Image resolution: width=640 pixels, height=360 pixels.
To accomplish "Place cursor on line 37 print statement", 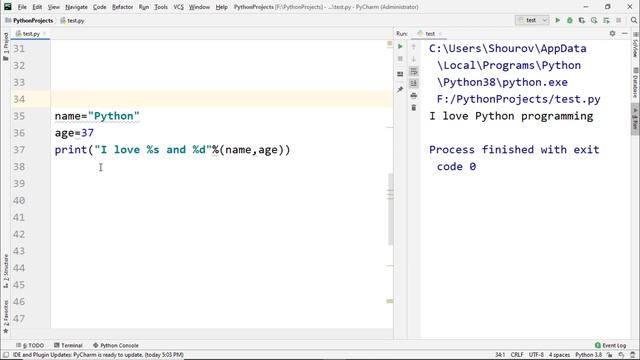I will click(172, 150).
